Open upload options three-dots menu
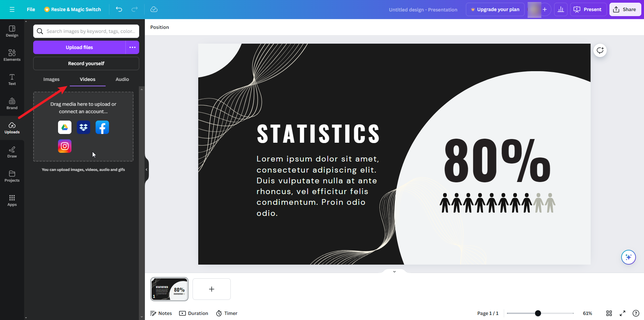Screen dimensions: 644x320 [132, 47]
